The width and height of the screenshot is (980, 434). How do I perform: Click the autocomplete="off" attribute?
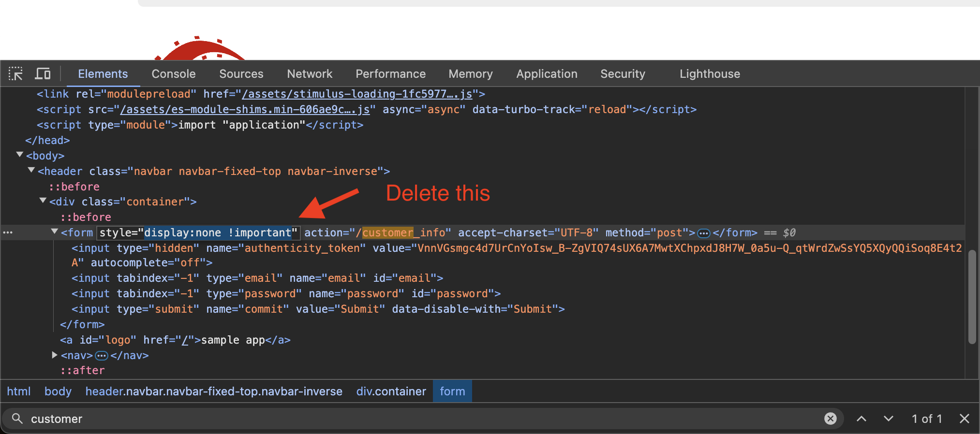point(148,262)
